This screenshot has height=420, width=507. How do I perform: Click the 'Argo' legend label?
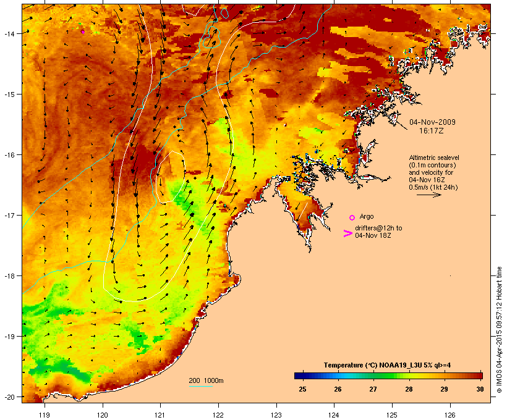pyautogui.click(x=367, y=216)
